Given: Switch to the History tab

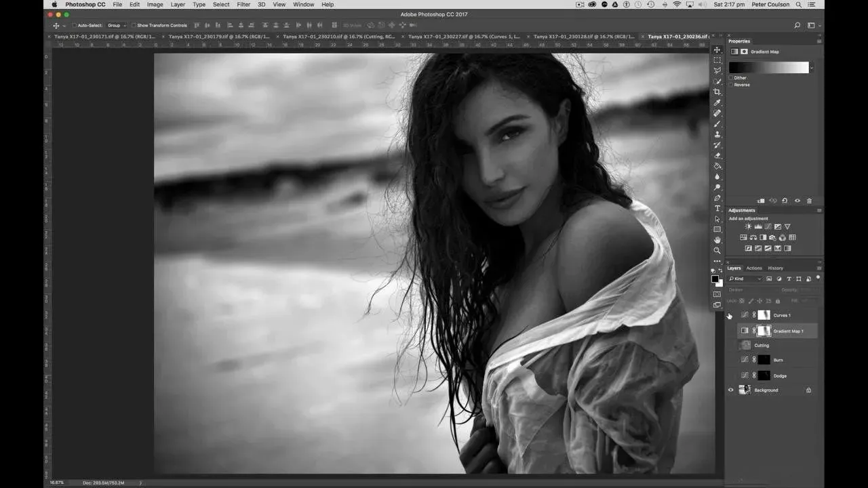Looking at the screenshot, I should tap(775, 268).
